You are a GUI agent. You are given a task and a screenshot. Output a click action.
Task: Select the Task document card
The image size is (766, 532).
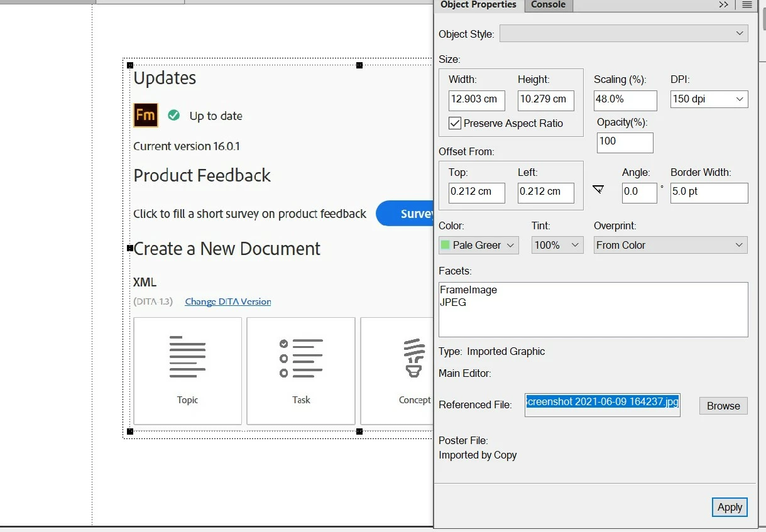click(x=301, y=371)
